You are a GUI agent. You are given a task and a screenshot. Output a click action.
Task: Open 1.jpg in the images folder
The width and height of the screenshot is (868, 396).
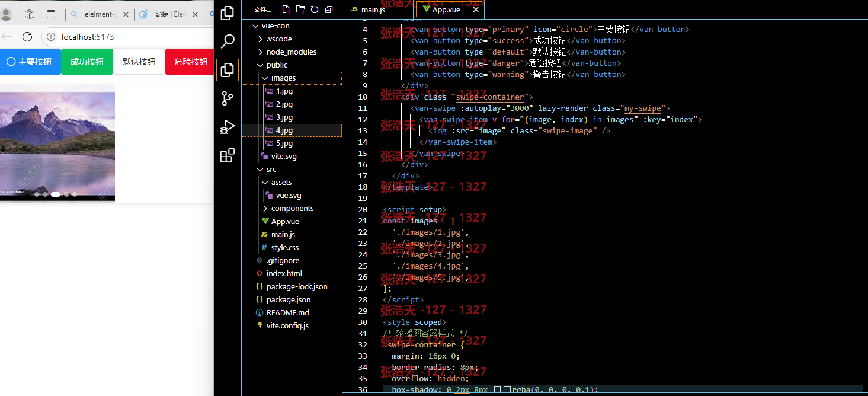tap(284, 91)
